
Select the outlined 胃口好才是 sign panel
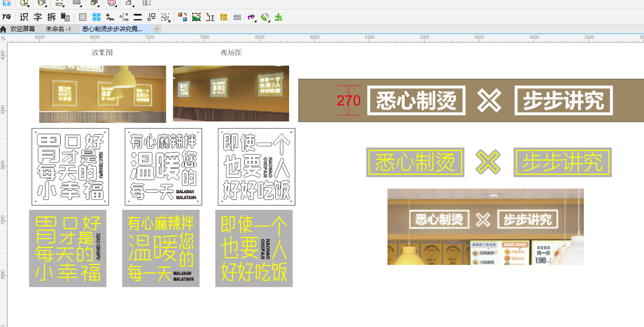click(70, 167)
